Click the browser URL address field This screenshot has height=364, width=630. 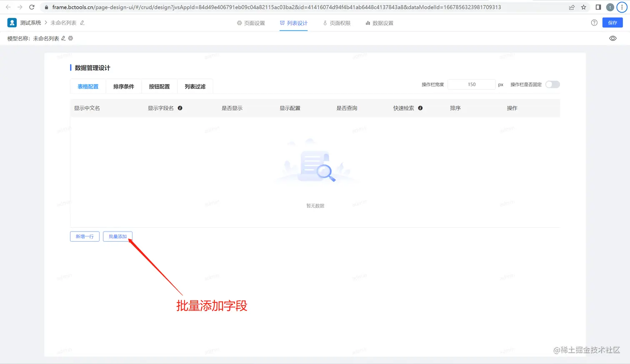[x=277, y=7]
